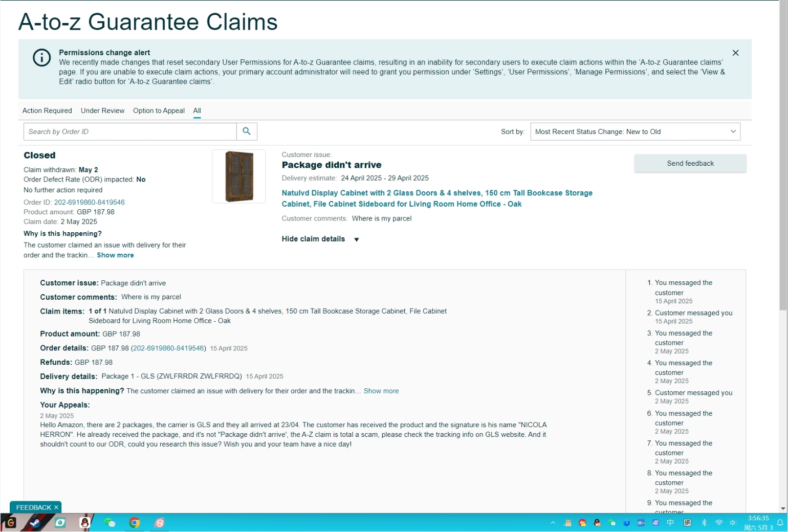This screenshot has width=788, height=532.
Task: Click the Package didn't arrive heading
Action: coord(332,165)
